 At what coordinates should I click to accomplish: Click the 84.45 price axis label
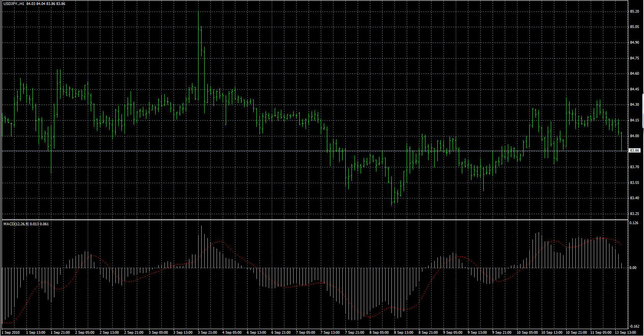tap(634, 89)
